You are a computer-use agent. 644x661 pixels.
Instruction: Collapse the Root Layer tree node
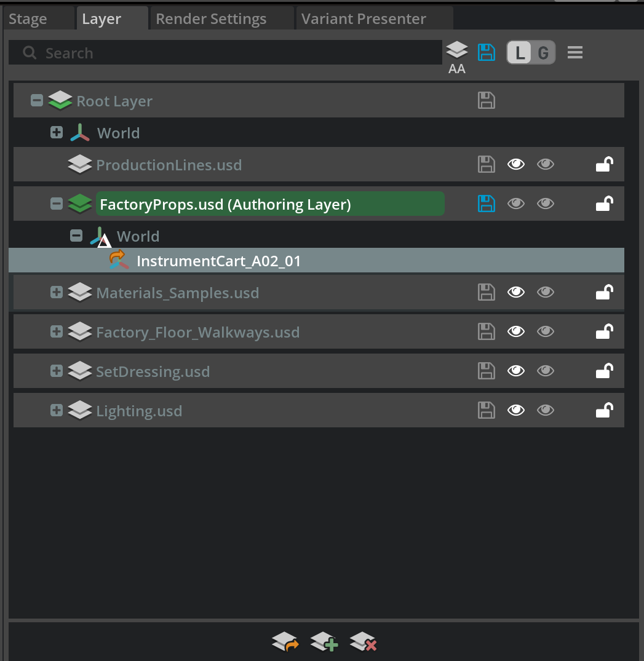coord(37,100)
